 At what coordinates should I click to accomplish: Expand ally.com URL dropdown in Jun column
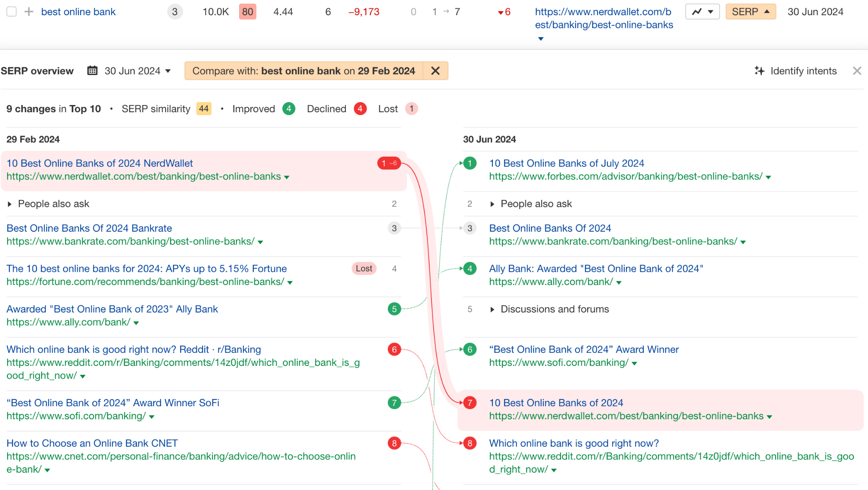[619, 283]
